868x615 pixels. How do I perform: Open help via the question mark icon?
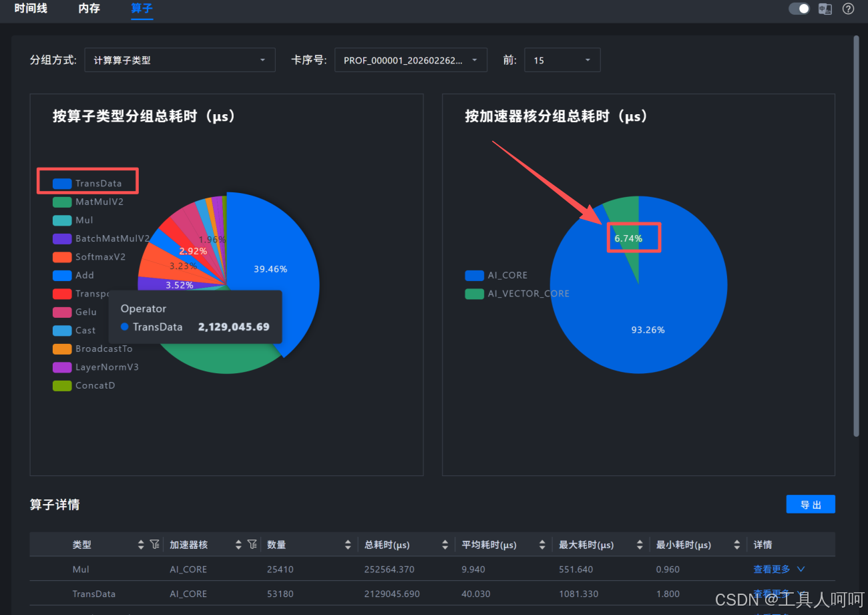[848, 9]
